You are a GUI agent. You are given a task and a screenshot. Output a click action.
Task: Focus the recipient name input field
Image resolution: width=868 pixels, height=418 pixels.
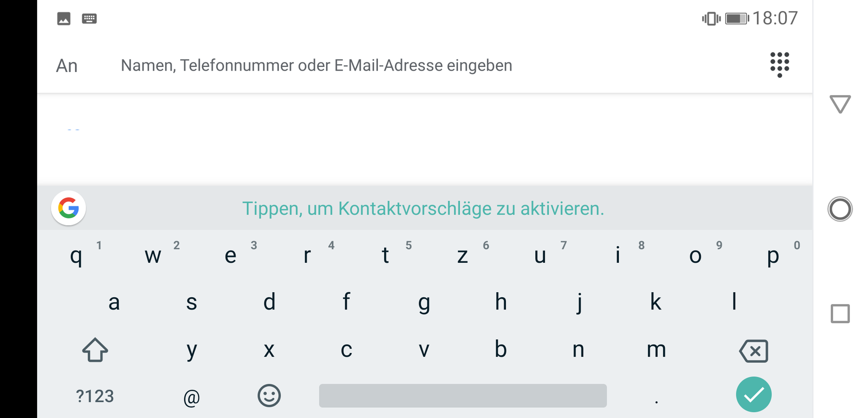click(x=316, y=66)
